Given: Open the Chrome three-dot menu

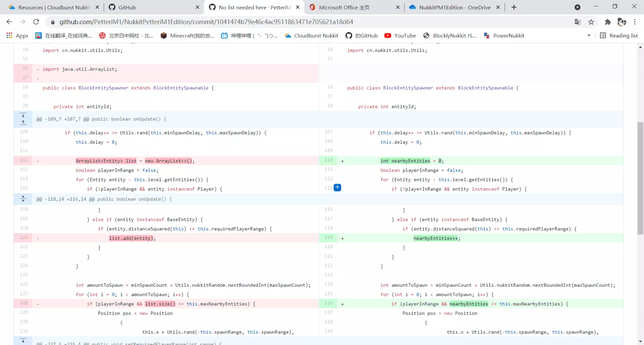Looking at the screenshot, I should tap(635, 22).
